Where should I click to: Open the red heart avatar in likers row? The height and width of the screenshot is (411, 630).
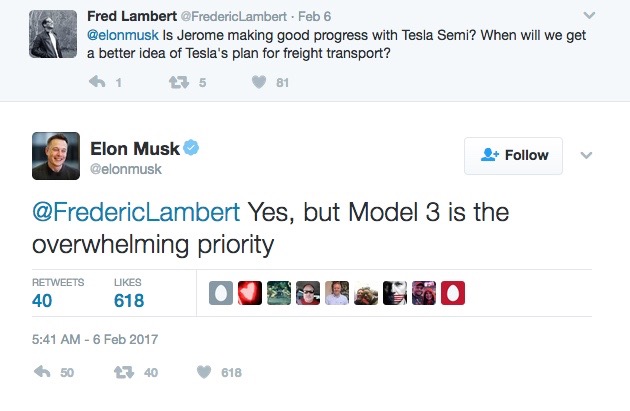coord(250,293)
